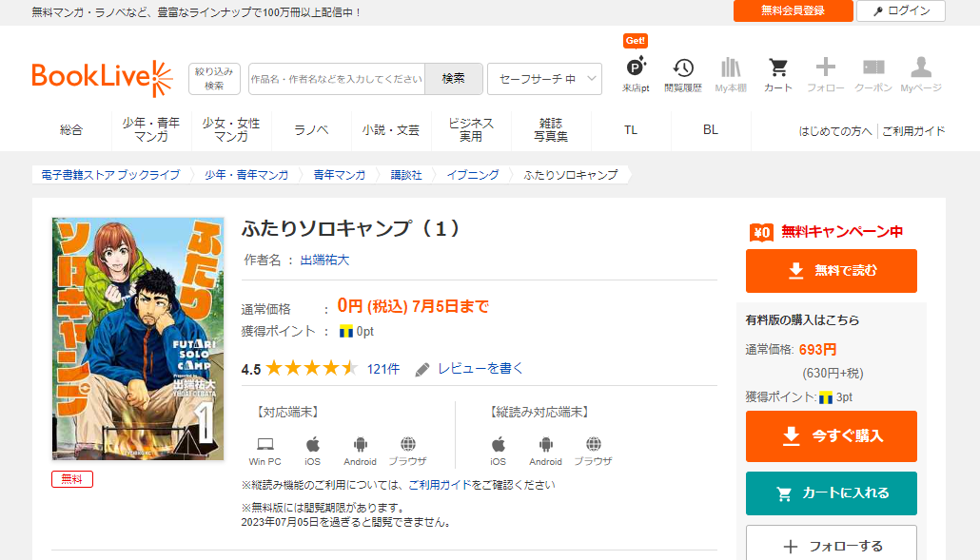Click the 来店pt points icon

click(636, 68)
